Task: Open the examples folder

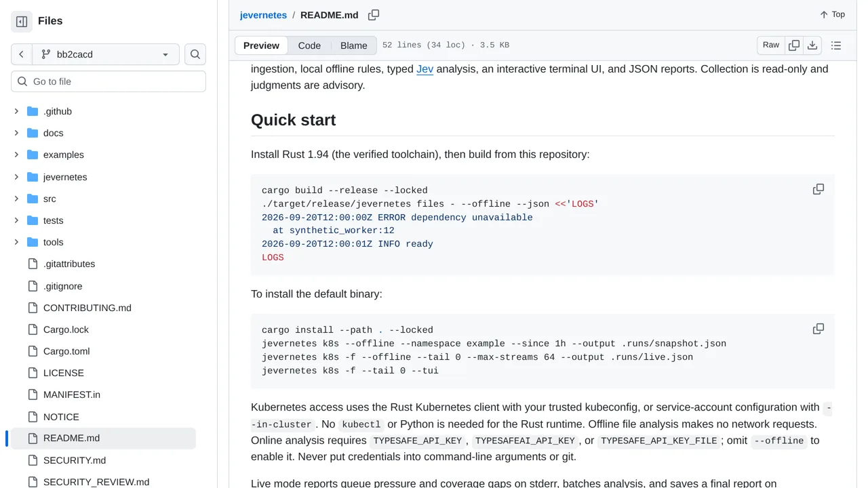Action: point(64,155)
